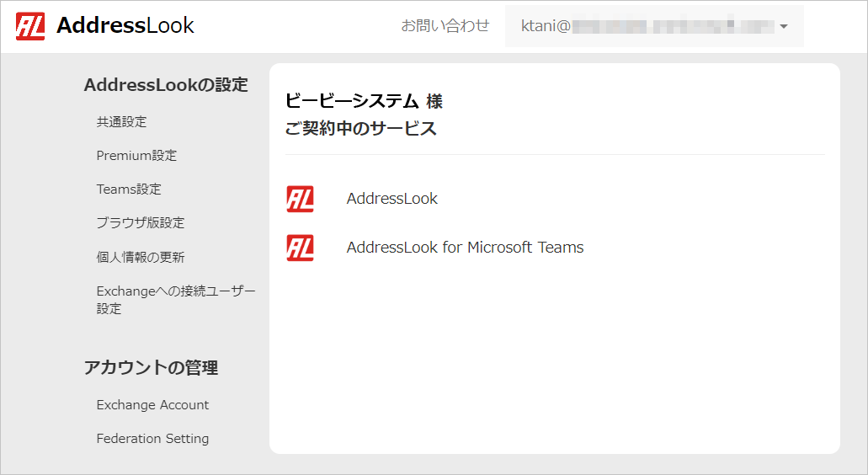Screen dimensions: 868x475
Task: Click the ビービーシステム 様 heading
Action: 364,101
